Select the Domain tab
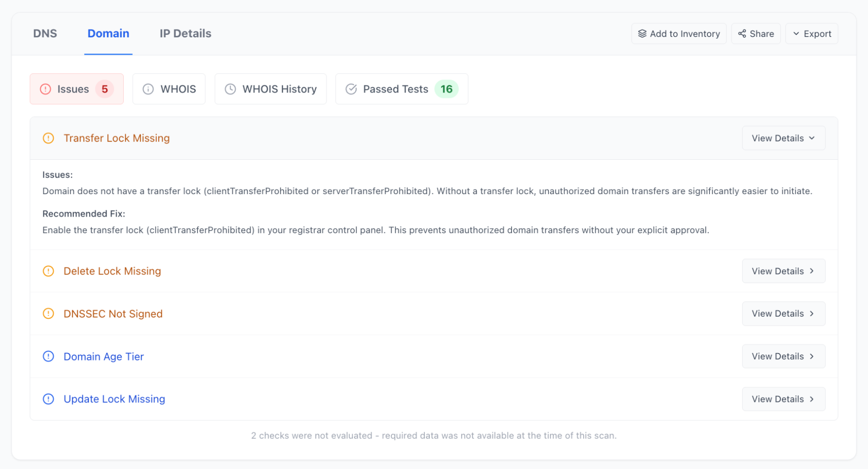Image resolution: width=868 pixels, height=469 pixels. [109, 33]
